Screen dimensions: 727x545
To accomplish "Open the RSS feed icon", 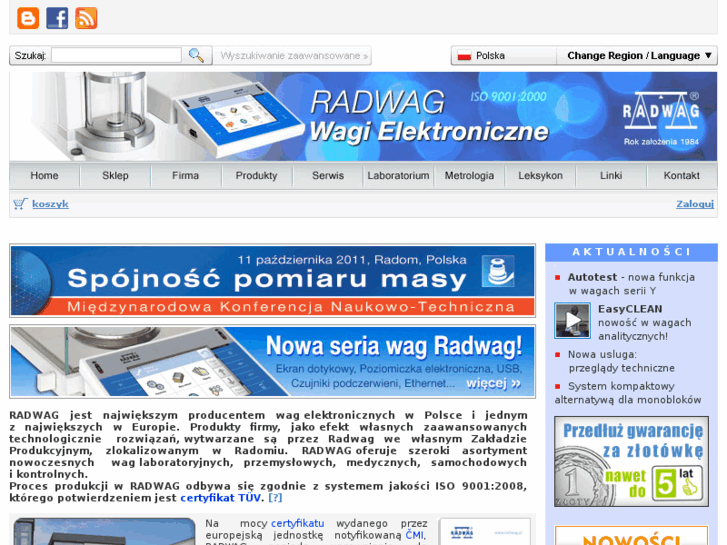I will coord(86,18).
